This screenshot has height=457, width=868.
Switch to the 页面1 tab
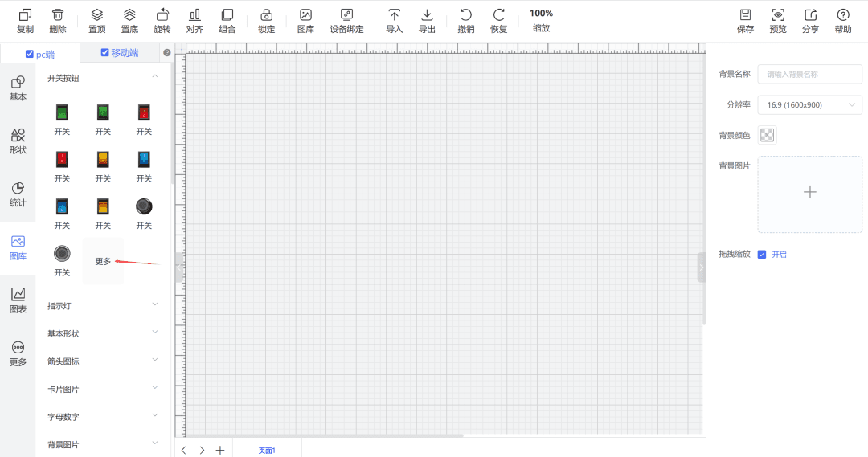coord(267,451)
